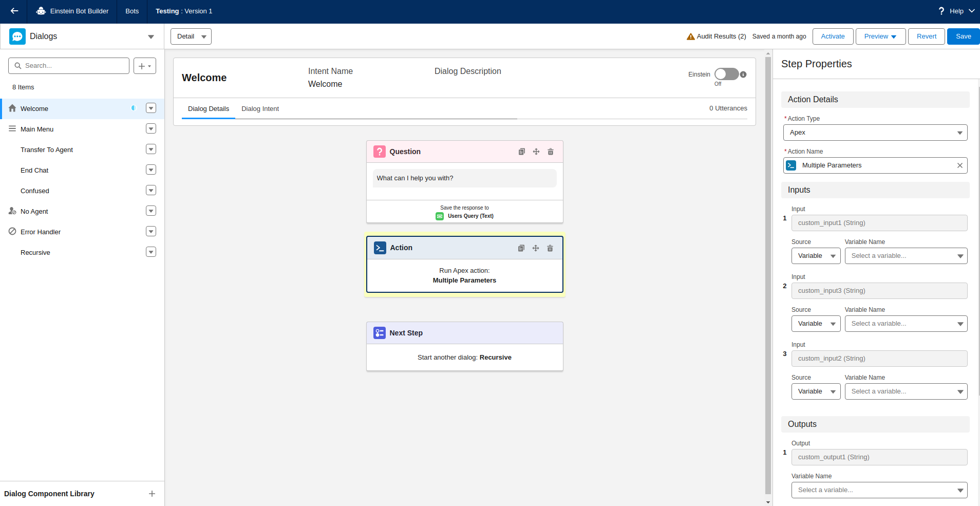This screenshot has height=506, width=980.
Task: Open No Agent dialog options menu
Action: [x=151, y=211]
